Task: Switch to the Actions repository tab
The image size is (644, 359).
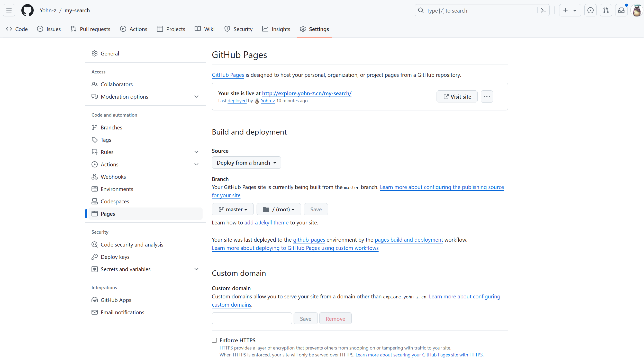Action: (134, 29)
